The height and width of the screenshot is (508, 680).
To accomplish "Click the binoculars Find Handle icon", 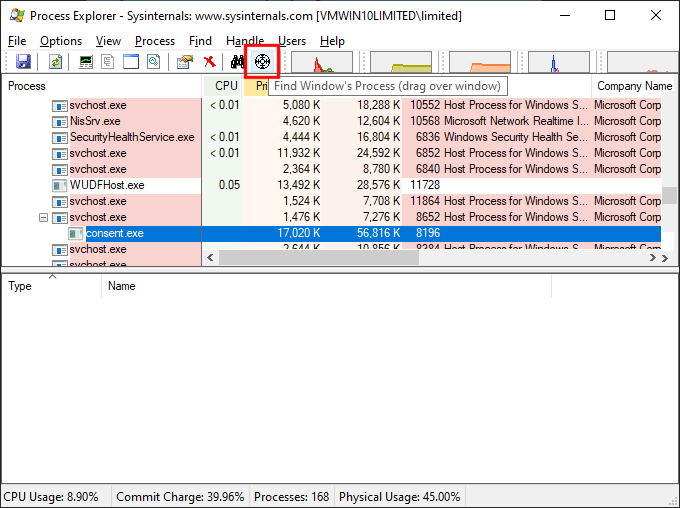I will 237,62.
